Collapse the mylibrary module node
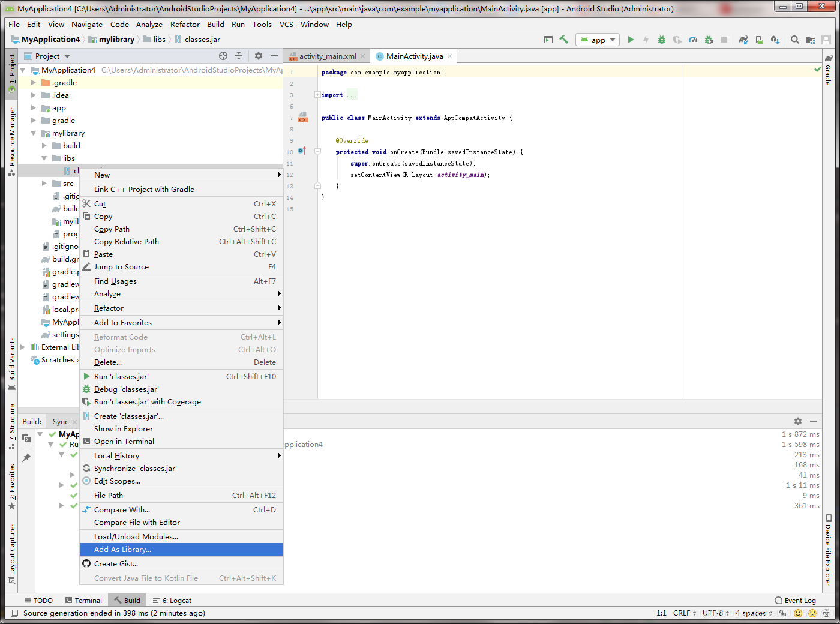 click(x=34, y=133)
